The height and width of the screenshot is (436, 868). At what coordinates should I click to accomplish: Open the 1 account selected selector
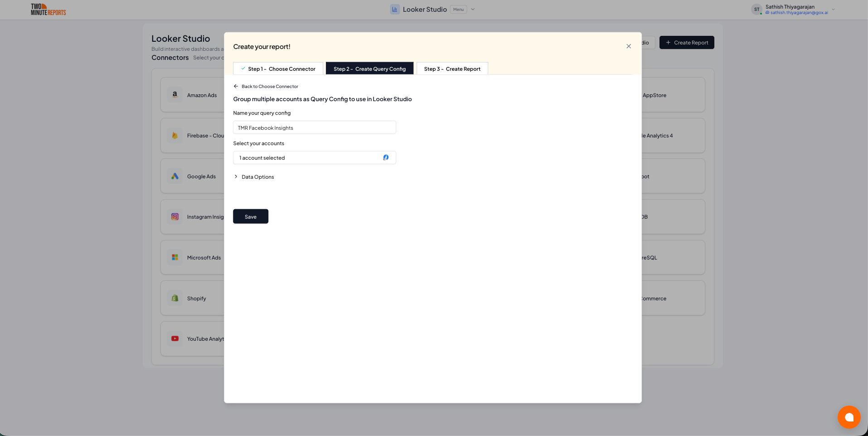point(314,157)
